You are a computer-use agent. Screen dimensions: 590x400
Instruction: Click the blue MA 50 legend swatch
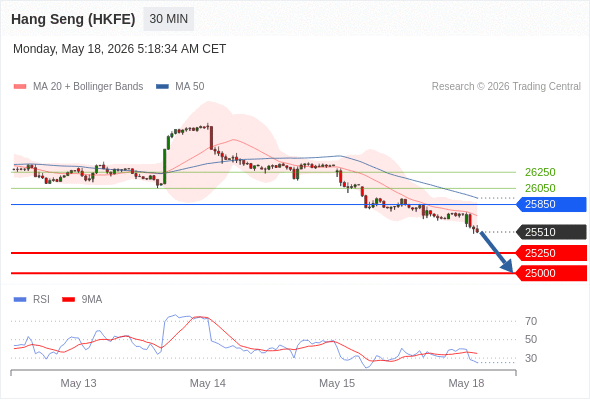162,87
